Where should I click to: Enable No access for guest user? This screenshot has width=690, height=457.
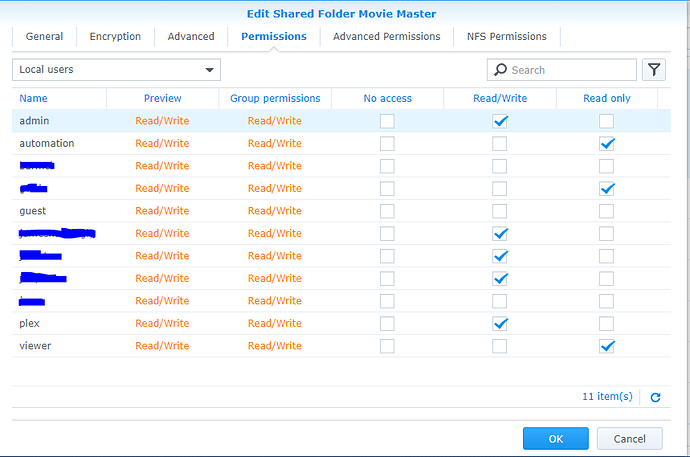(x=387, y=211)
